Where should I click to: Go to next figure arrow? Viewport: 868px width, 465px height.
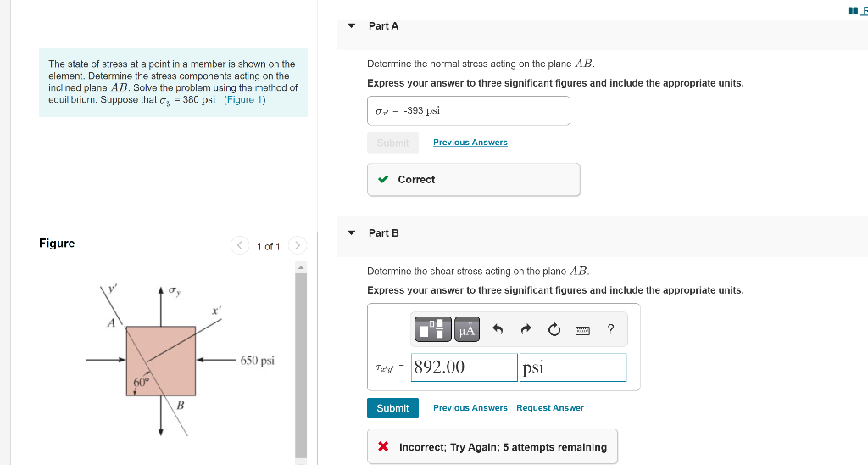point(298,245)
